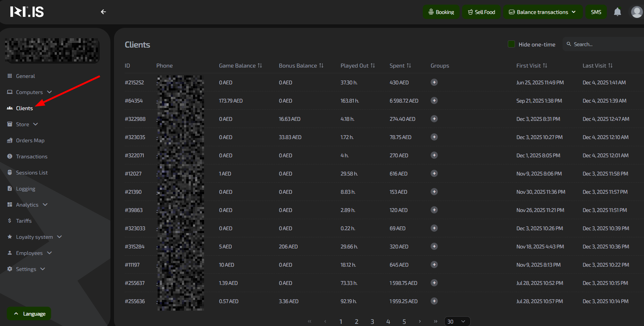Collapse sidebar with the back arrow

pos(103,12)
